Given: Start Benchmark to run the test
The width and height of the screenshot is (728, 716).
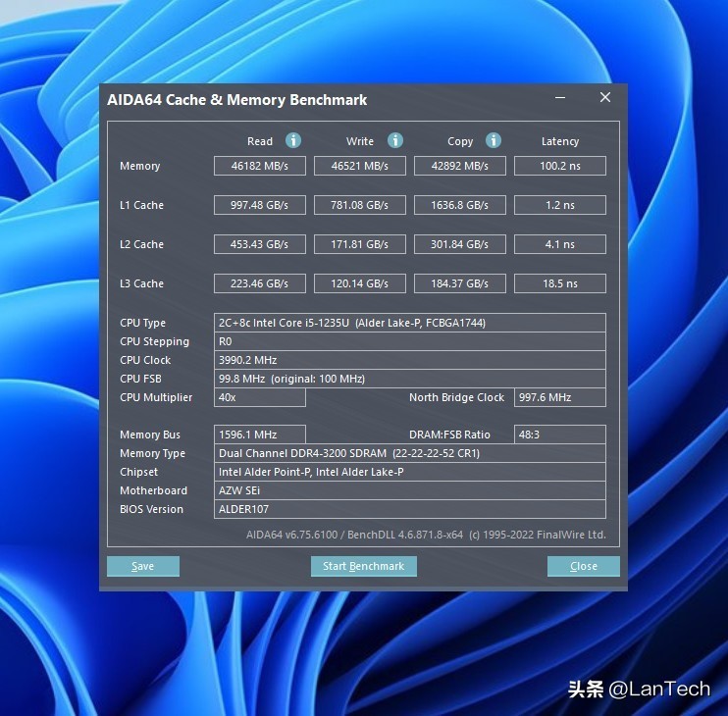Looking at the screenshot, I should click(363, 566).
